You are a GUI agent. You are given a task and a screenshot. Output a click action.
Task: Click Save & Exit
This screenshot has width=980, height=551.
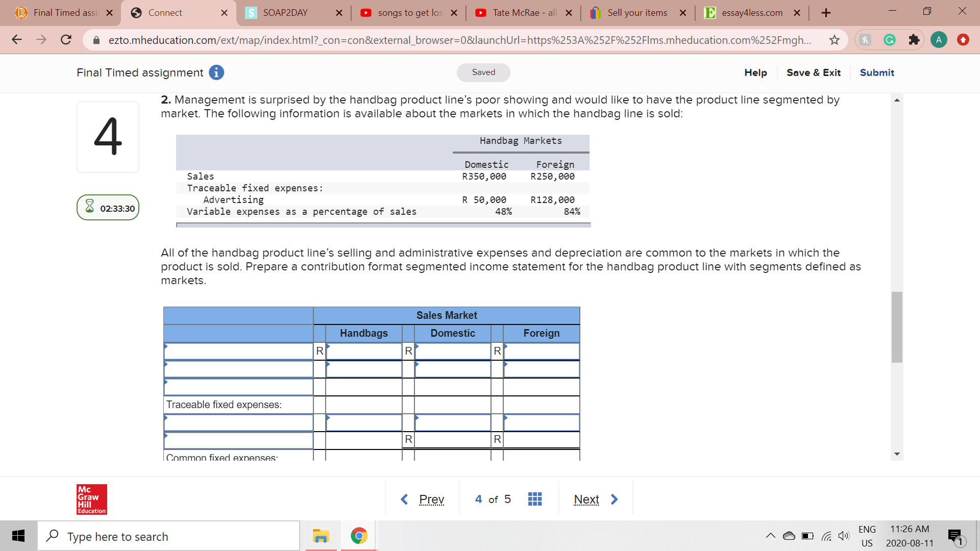point(814,72)
